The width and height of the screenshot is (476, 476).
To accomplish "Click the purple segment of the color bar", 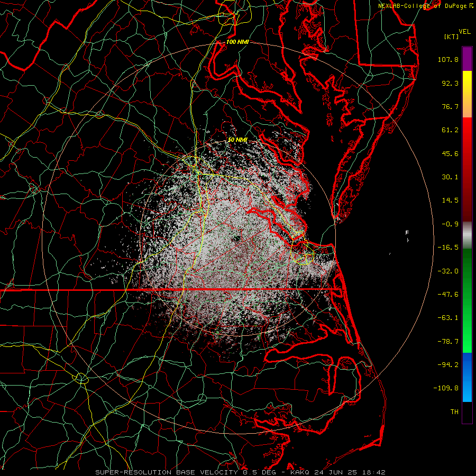I will tap(467, 59).
